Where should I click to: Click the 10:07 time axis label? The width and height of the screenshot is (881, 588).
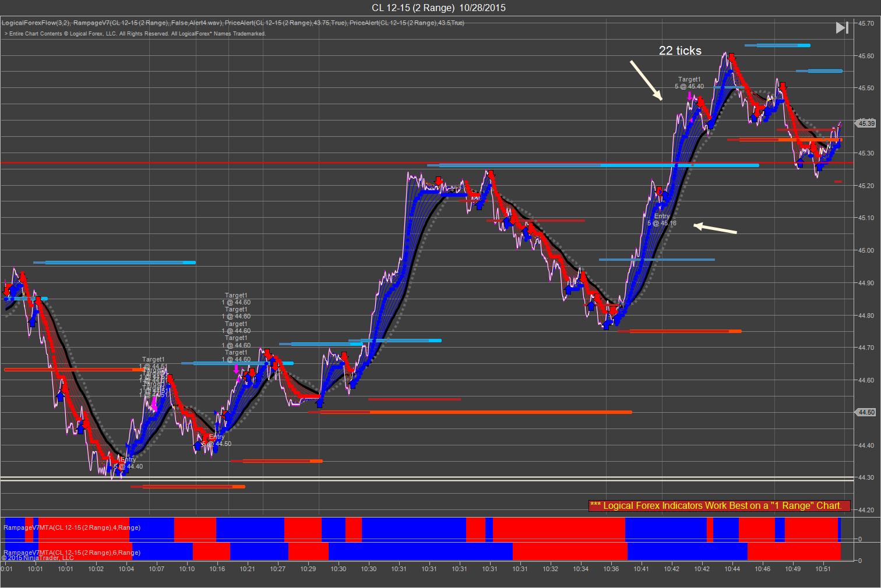(x=157, y=569)
